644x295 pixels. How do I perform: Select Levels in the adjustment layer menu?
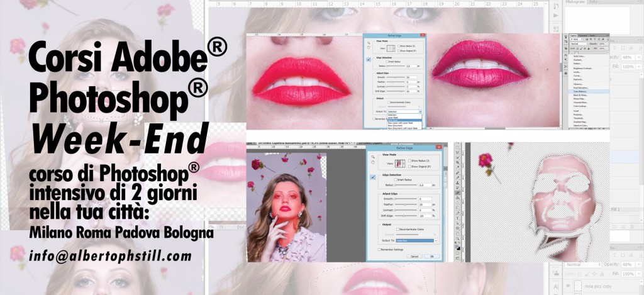(576, 72)
